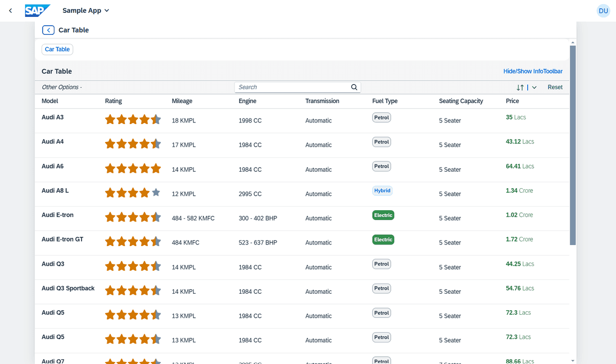Click the Petrol tag in Audi Q3 Sportback row
The width and height of the screenshot is (616, 364).
[x=381, y=288]
